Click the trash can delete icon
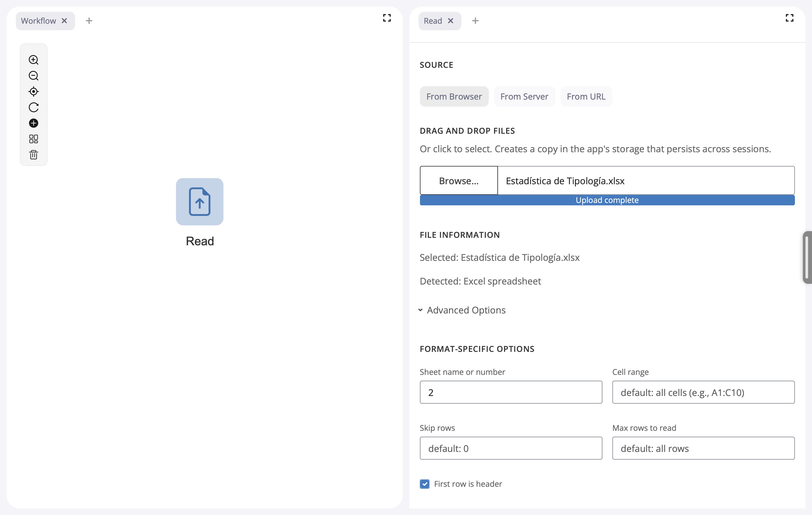Viewport: 812px width, 515px height. [33, 155]
